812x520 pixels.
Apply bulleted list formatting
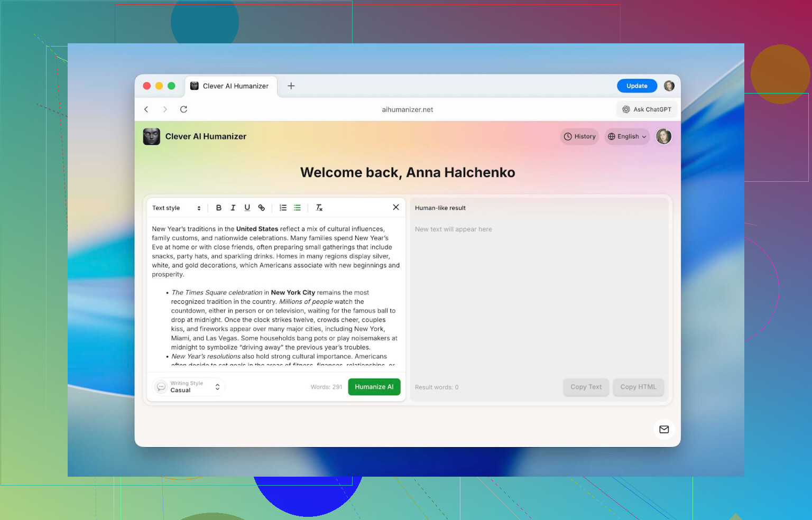(297, 208)
